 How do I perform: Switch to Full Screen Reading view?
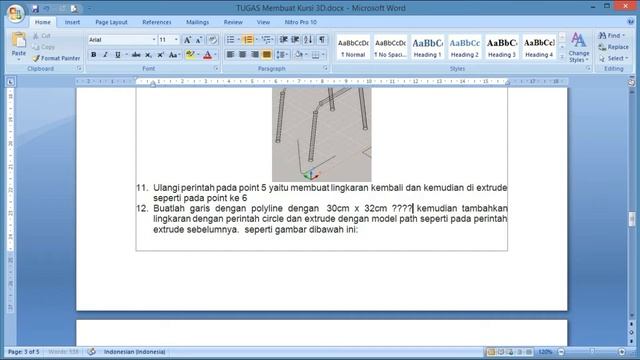501,352
